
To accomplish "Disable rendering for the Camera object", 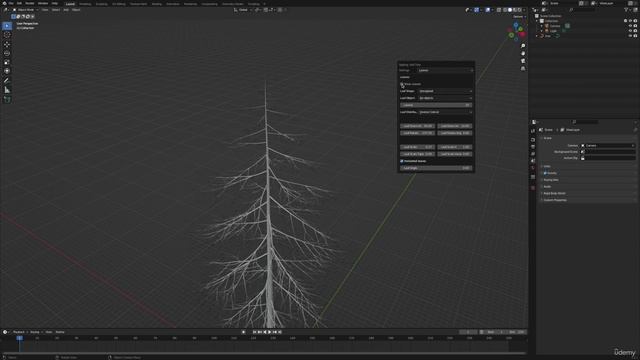I will pos(635,26).
